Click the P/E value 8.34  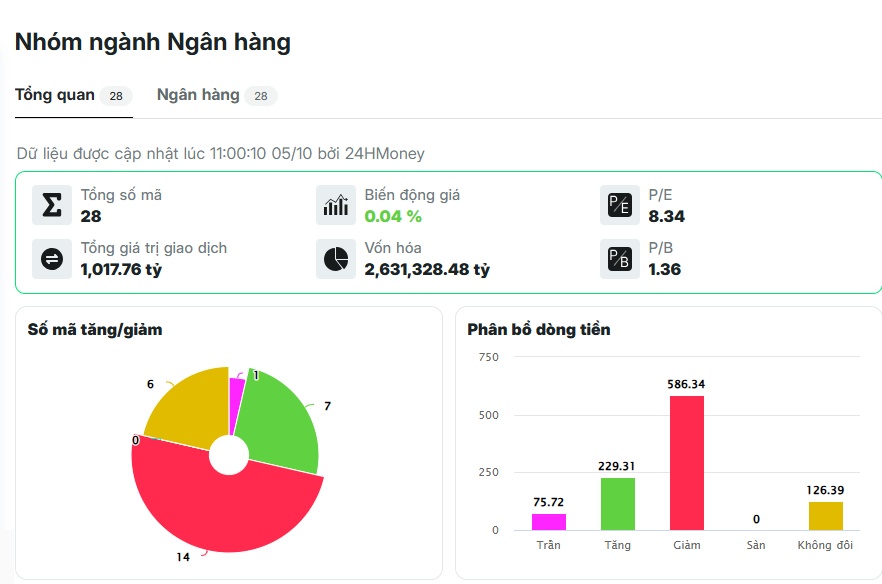tap(667, 217)
